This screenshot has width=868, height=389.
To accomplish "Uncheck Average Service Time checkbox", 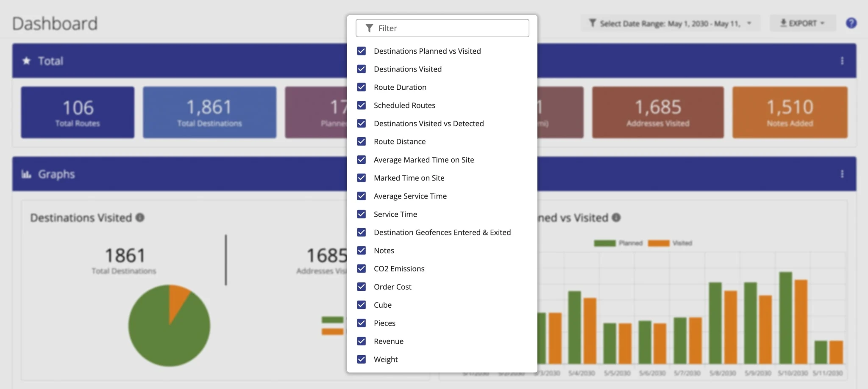I will point(362,196).
